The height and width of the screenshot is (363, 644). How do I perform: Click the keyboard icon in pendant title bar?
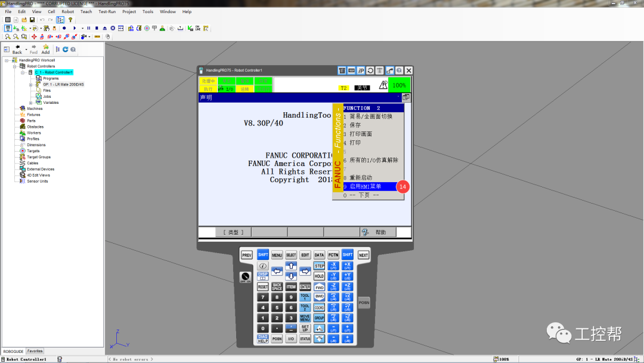point(351,70)
